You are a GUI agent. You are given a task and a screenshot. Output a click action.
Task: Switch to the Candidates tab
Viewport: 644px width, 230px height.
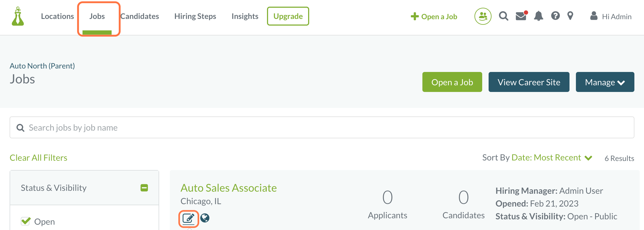[140, 16]
